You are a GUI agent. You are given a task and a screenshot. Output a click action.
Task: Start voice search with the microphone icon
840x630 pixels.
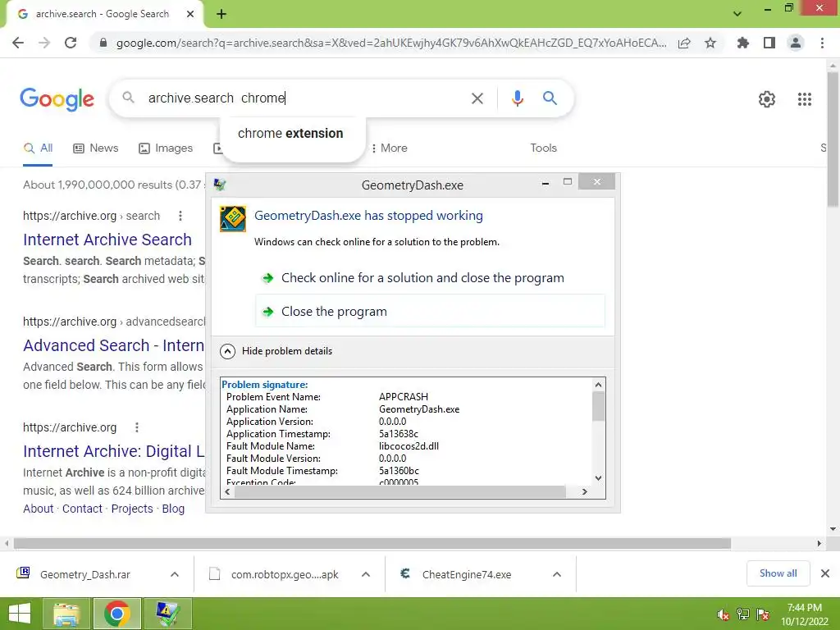click(x=517, y=98)
